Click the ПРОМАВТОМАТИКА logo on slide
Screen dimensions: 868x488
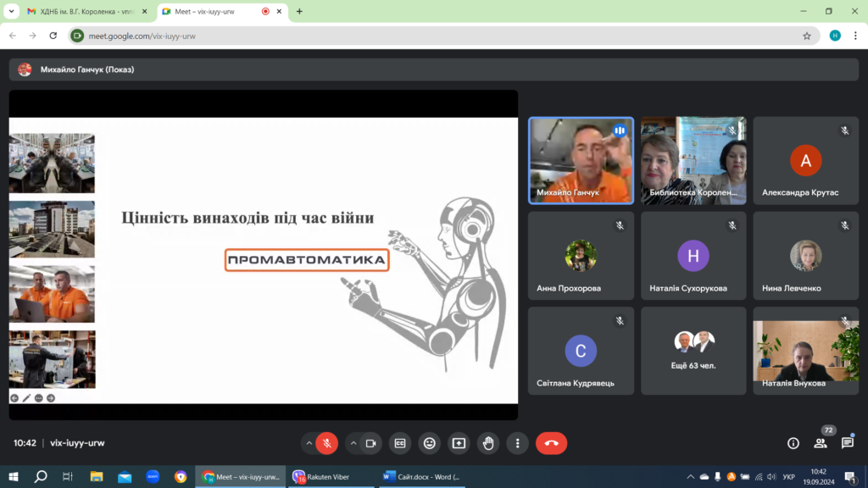click(307, 260)
